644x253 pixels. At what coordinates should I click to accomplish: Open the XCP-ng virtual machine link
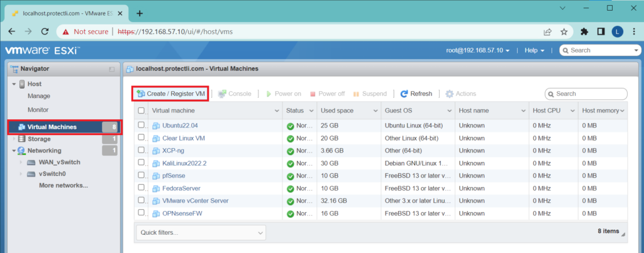174,151
